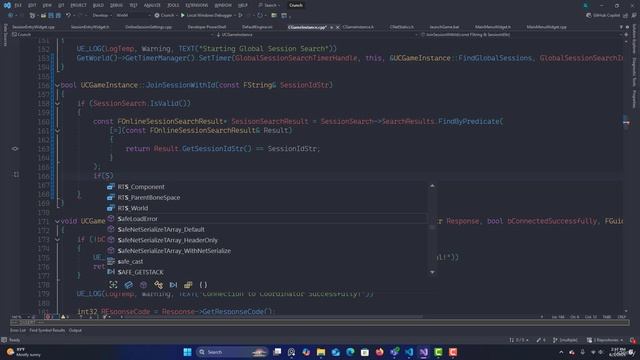Viewport: 640px width, 360px height.
Task: Toggle namespace braces IntelliSense filter
Action: point(203,284)
